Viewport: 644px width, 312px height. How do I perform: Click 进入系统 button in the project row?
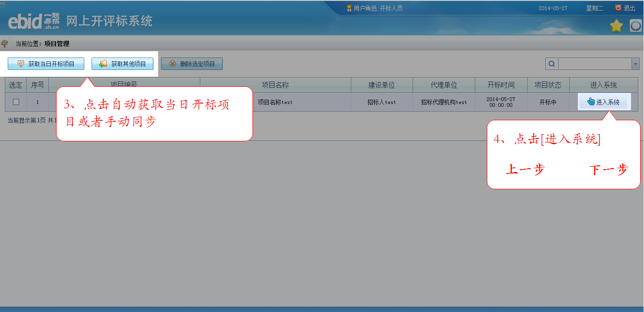click(x=603, y=102)
